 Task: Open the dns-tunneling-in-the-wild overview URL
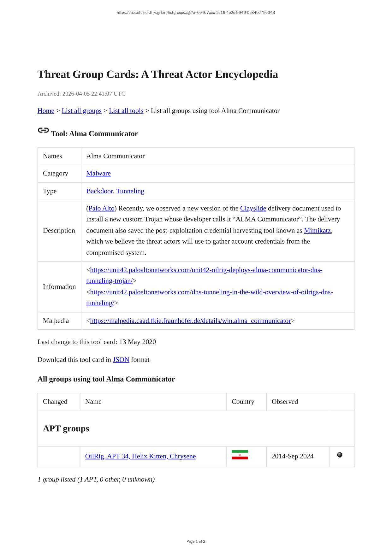click(211, 292)
